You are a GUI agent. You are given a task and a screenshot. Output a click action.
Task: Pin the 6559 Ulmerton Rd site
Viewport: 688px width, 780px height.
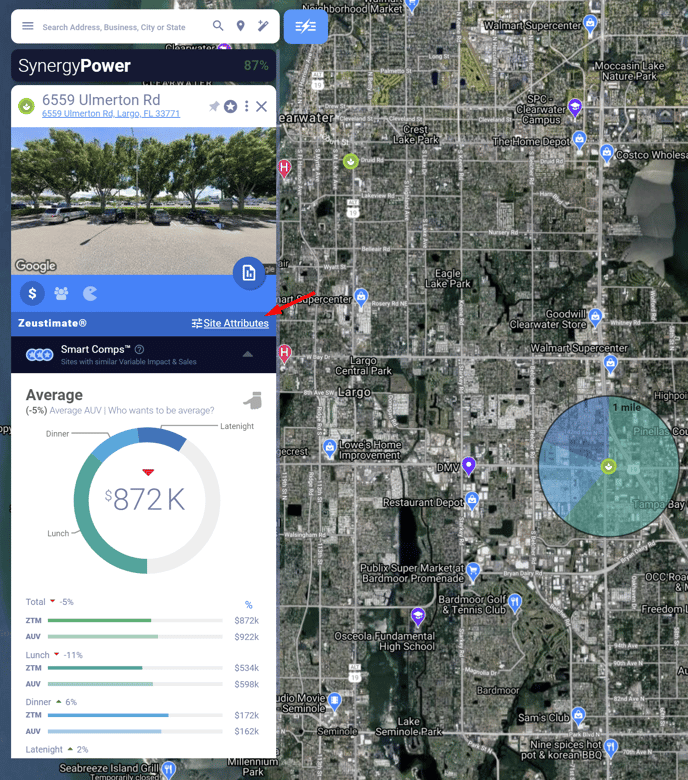tap(214, 106)
